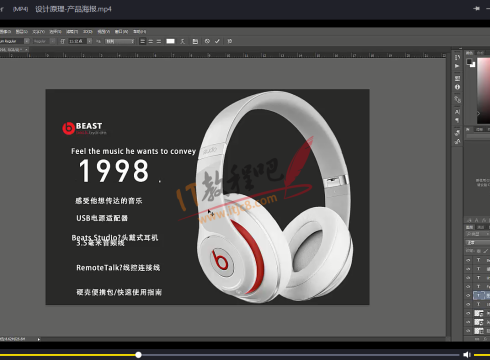Open the 帮助(H) Help menu
Image resolution: width=490 pixels, height=360 pixels.
[x=140, y=32]
